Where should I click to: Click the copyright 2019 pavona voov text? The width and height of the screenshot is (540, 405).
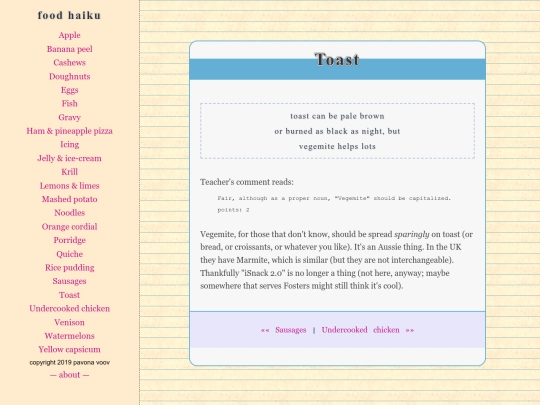(x=70, y=362)
